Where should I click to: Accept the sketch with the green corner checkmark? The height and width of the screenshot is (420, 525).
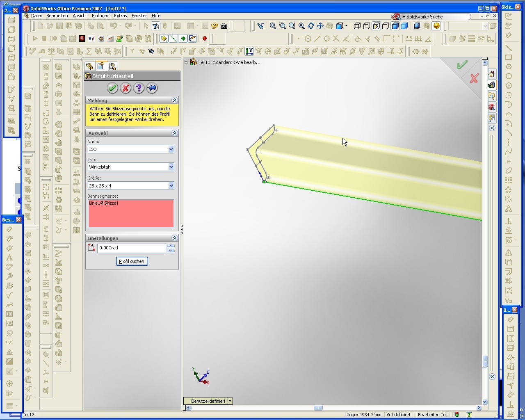462,65
